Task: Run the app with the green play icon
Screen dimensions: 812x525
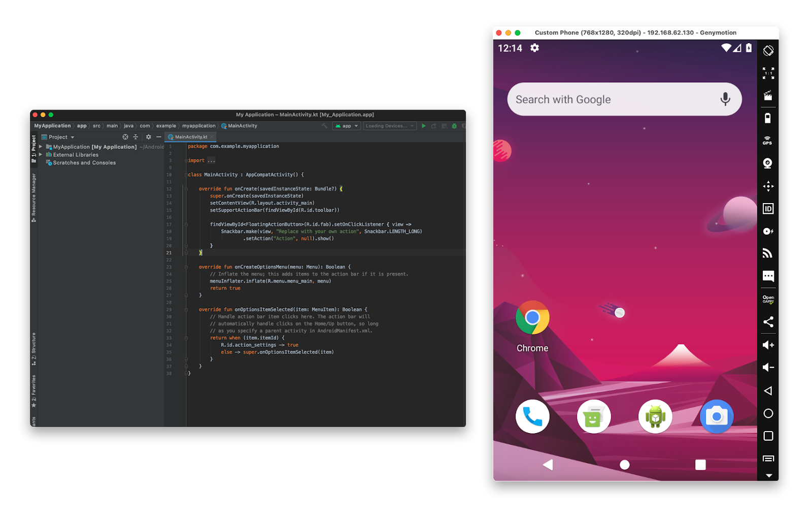Action: [x=424, y=125]
